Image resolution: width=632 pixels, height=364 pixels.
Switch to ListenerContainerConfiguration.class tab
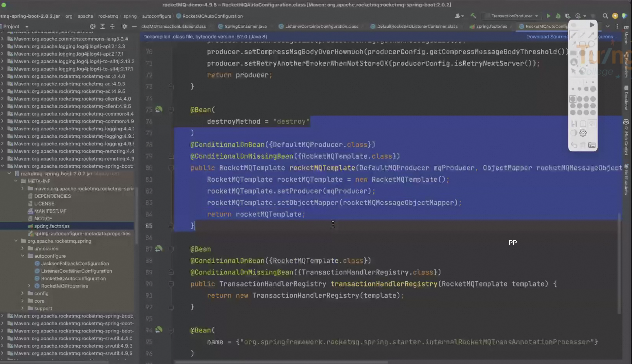tap(321, 26)
